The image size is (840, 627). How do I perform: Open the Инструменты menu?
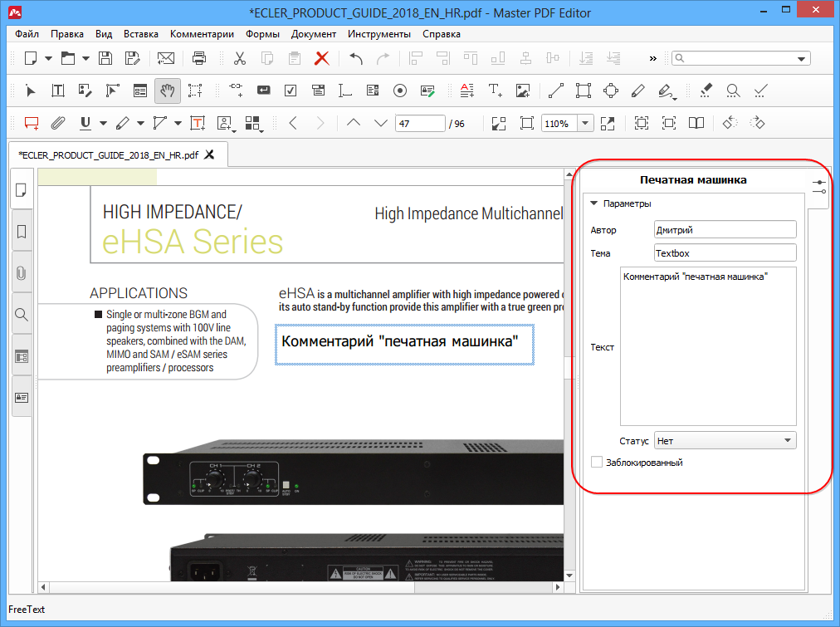(x=378, y=34)
